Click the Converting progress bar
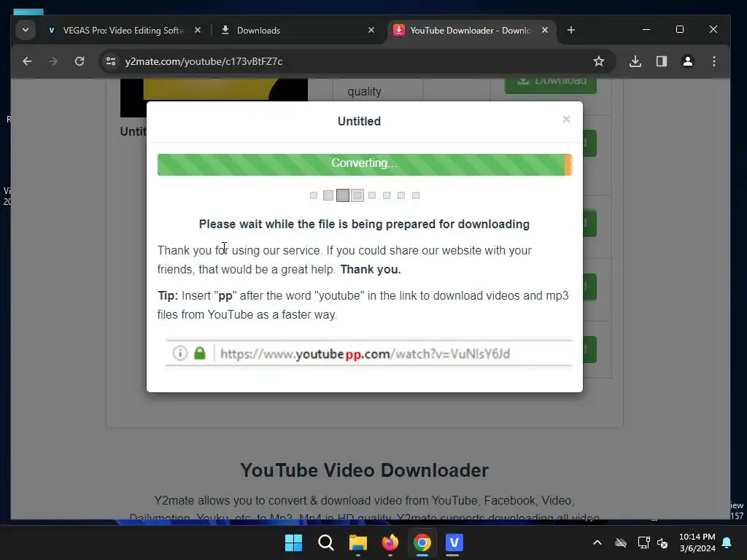The image size is (747, 560). point(365,164)
